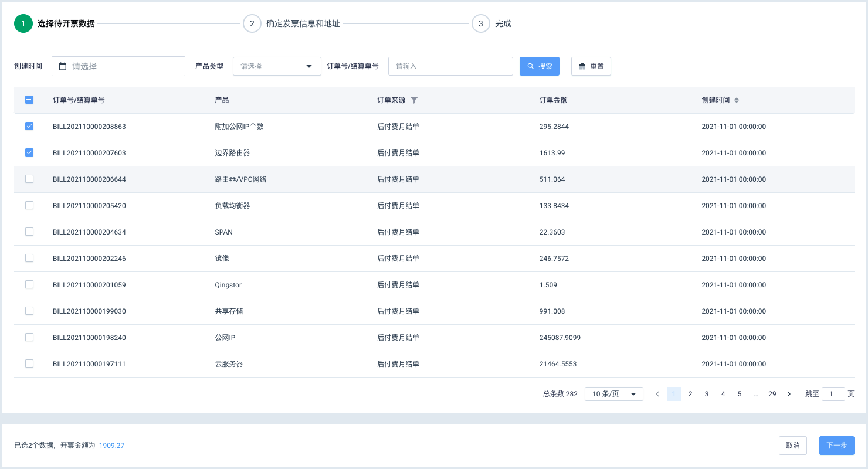This screenshot has height=469, width=868.
Task: Select page 4 in pagination
Action: pyautogui.click(x=723, y=394)
